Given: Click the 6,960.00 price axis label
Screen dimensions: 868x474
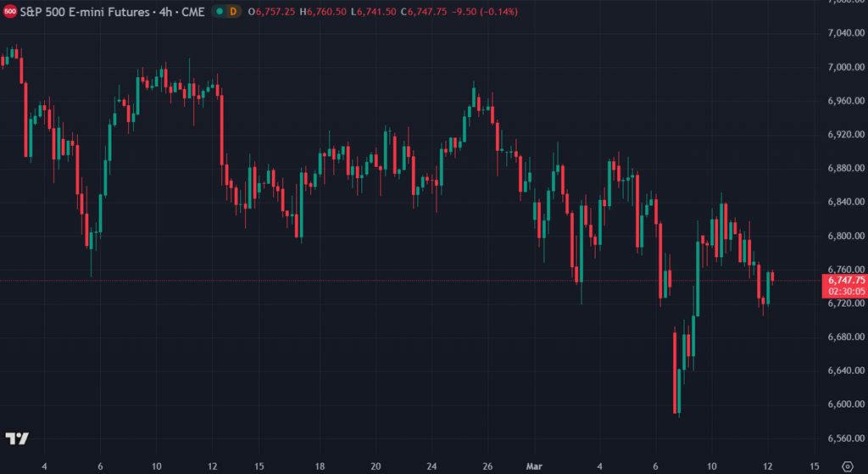Looking at the screenshot, I should click(846, 101).
